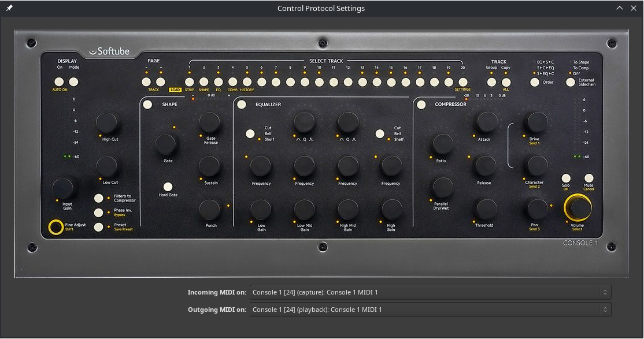
Task: Toggle the Solo OK button
Action: click(x=566, y=178)
